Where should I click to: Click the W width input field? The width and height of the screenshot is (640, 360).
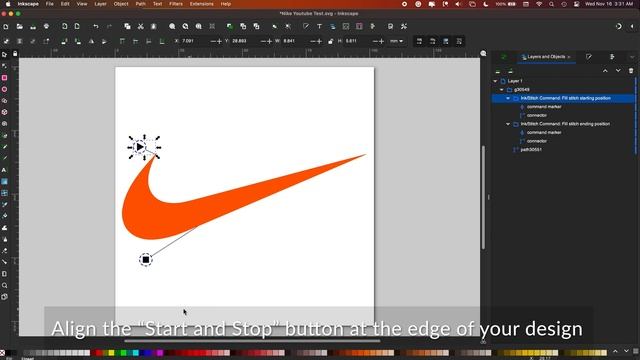(x=296, y=41)
